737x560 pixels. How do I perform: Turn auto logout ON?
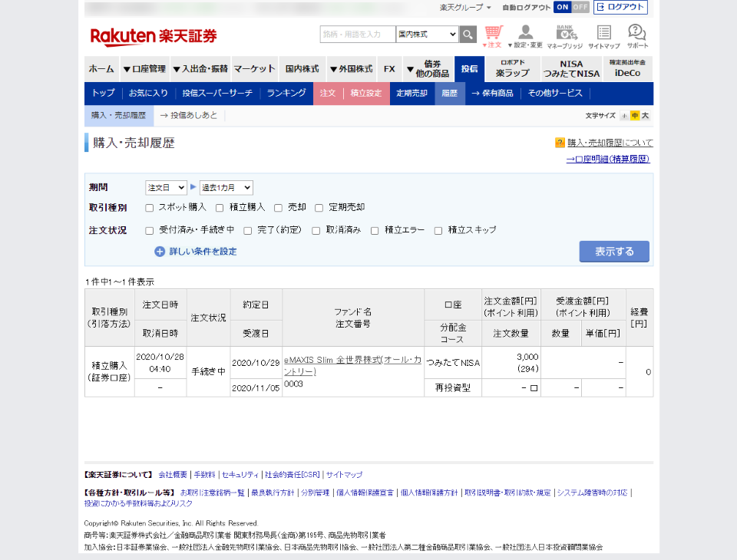tap(562, 7)
